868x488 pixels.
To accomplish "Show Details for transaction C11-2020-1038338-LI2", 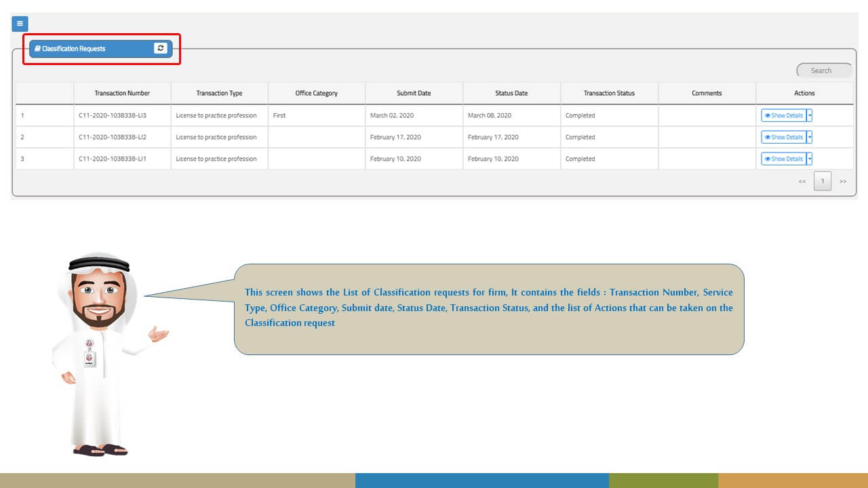I will pos(783,137).
